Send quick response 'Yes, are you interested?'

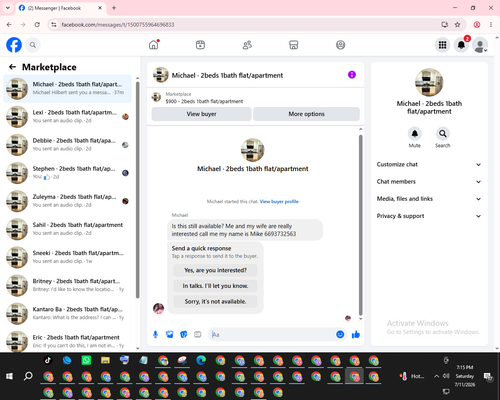[215, 270]
